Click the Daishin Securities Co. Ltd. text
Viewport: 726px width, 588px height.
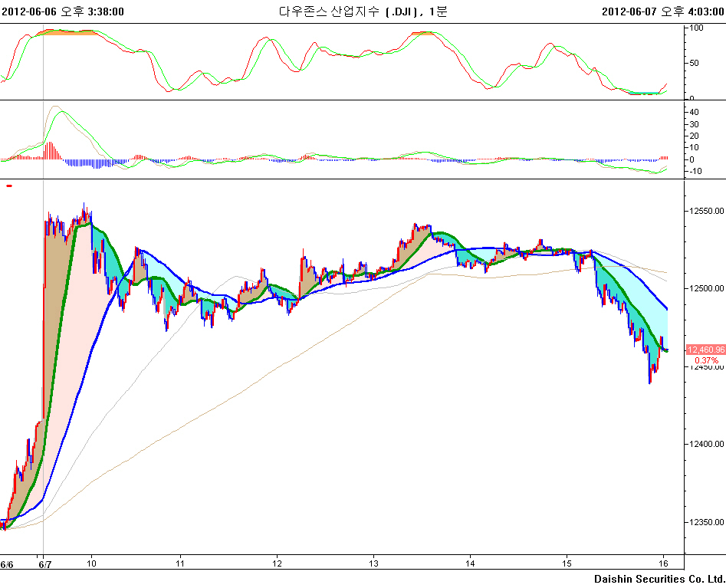tap(659, 579)
